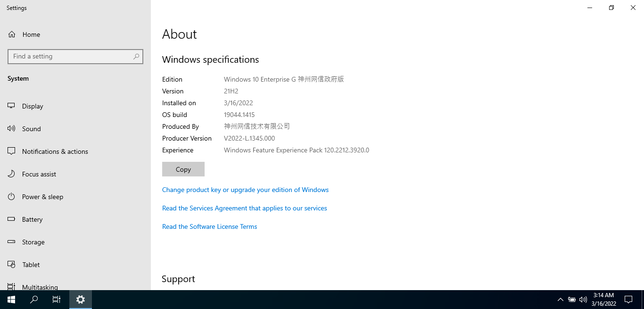Open Read the Software License Terms link
This screenshot has height=309, width=644.
(x=210, y=226)
